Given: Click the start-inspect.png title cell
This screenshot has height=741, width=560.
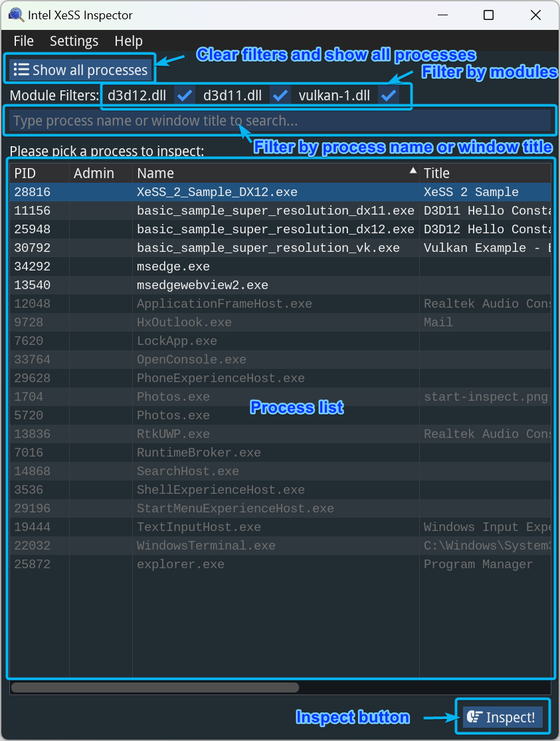Looking at the screenshot, I should [486, 397].
